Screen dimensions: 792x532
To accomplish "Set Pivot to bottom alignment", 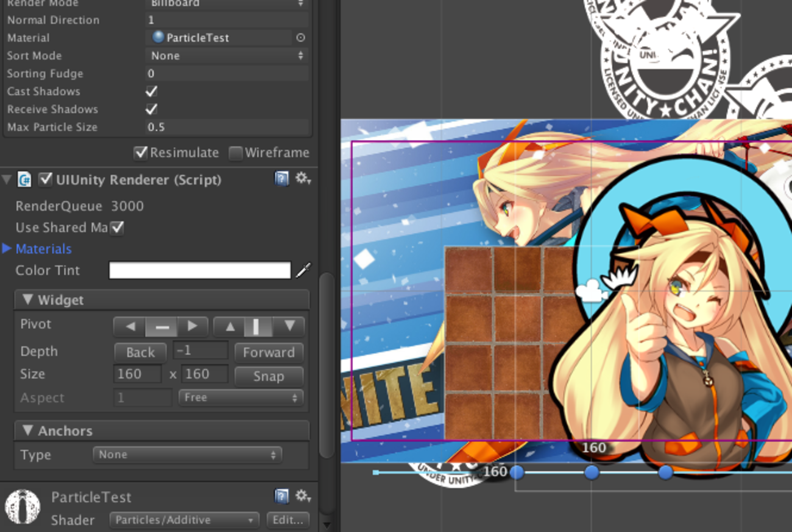I will click(289, 327).
